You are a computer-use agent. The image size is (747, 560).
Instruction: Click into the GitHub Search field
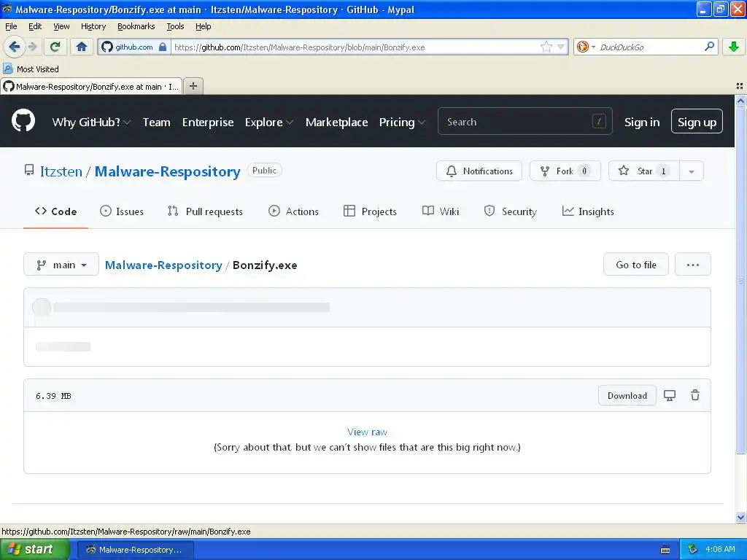click(525, 122)
